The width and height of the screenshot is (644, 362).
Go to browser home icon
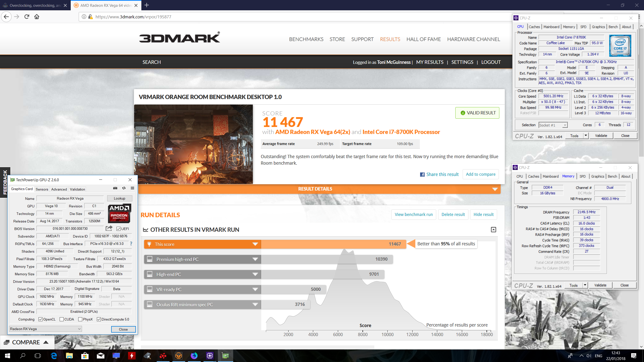(37, 17)
